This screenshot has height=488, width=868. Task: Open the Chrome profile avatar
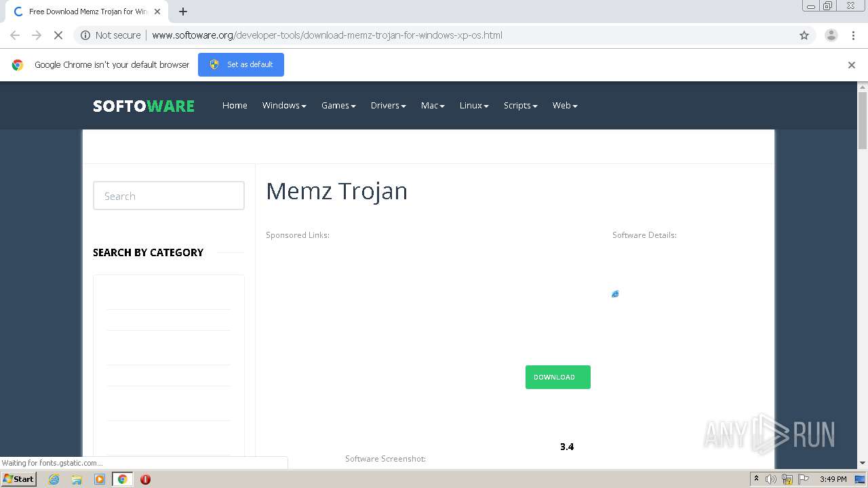831,35
